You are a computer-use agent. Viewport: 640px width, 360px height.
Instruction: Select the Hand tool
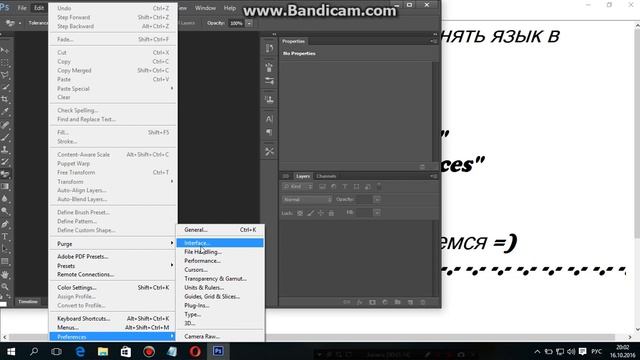5,274
